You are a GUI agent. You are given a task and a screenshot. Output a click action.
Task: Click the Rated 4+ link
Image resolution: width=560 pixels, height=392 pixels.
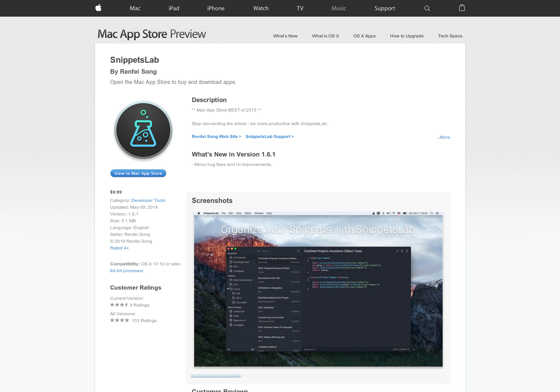pyautogui.click(x=120, y=248)
